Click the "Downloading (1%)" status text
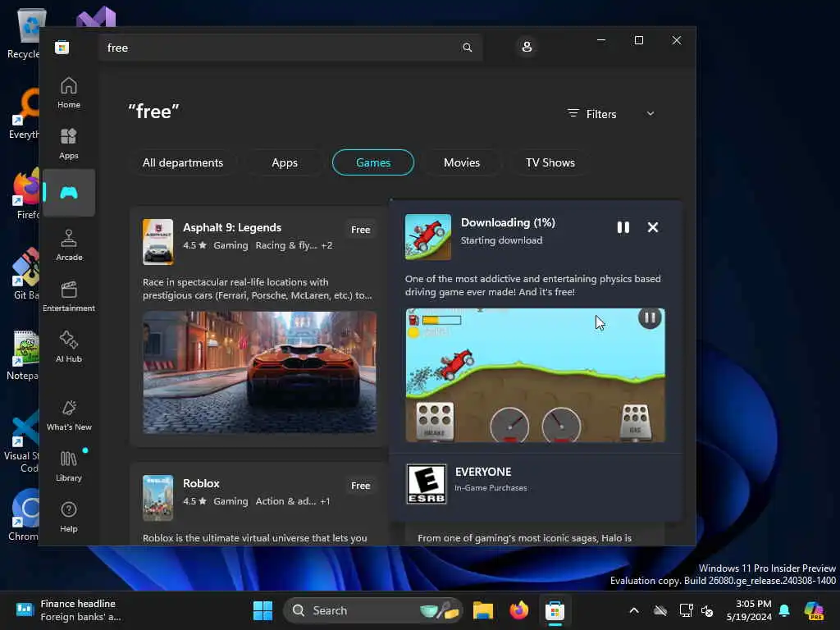 point(508,222)
